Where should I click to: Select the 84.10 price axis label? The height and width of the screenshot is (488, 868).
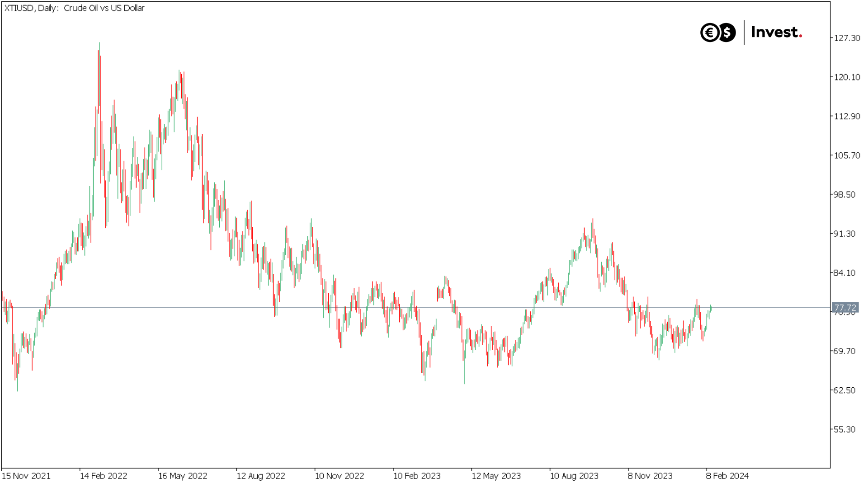(x=845, y=273)
